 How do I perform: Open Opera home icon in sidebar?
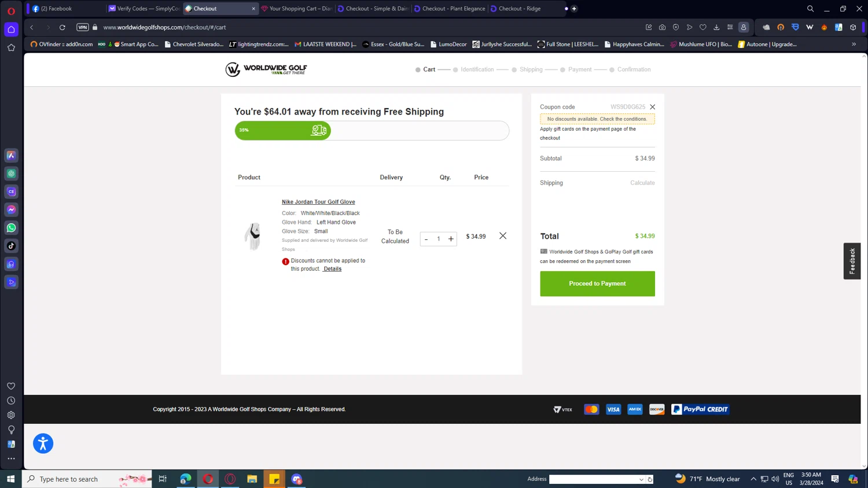pyautogui.click(x=11, y=29)
